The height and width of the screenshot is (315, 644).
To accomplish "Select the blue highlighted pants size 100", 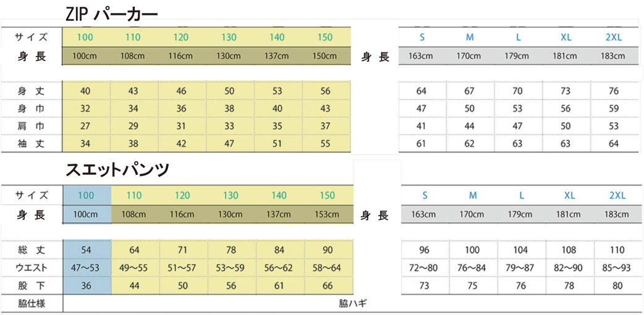I will click(x=87, y=195).
